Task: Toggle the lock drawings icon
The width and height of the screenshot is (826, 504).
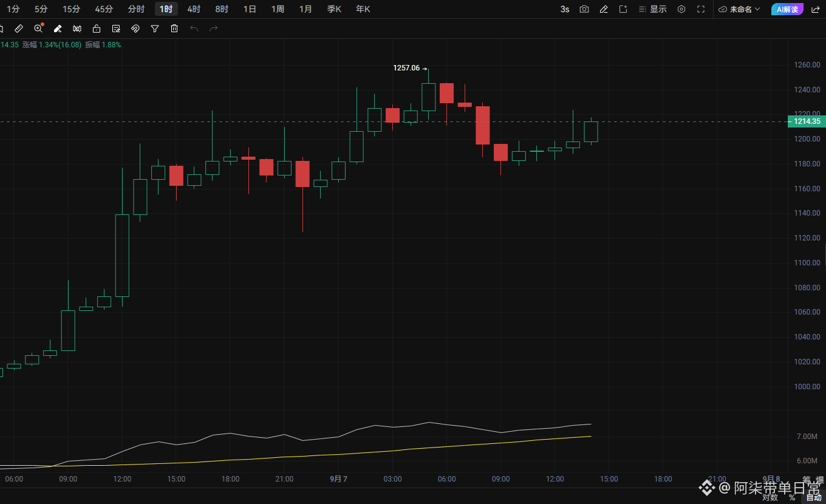Action: click(97, 29)
